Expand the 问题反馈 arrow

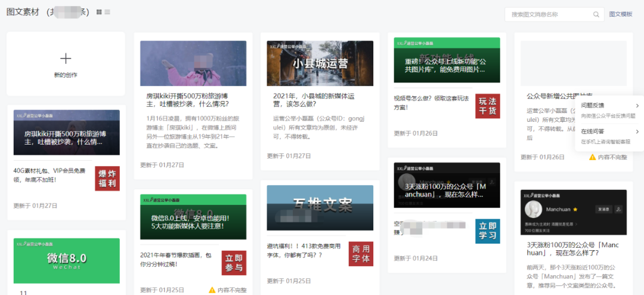pos(637,106)
